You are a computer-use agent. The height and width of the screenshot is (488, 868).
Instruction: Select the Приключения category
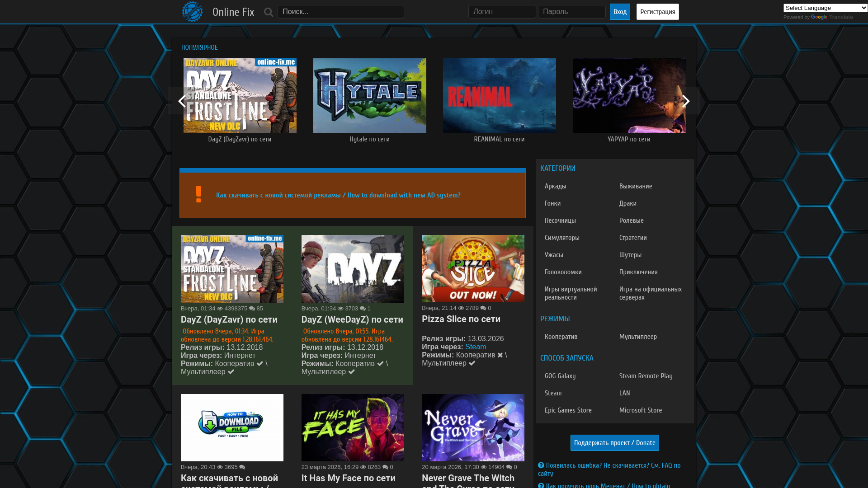coord(638,272)
